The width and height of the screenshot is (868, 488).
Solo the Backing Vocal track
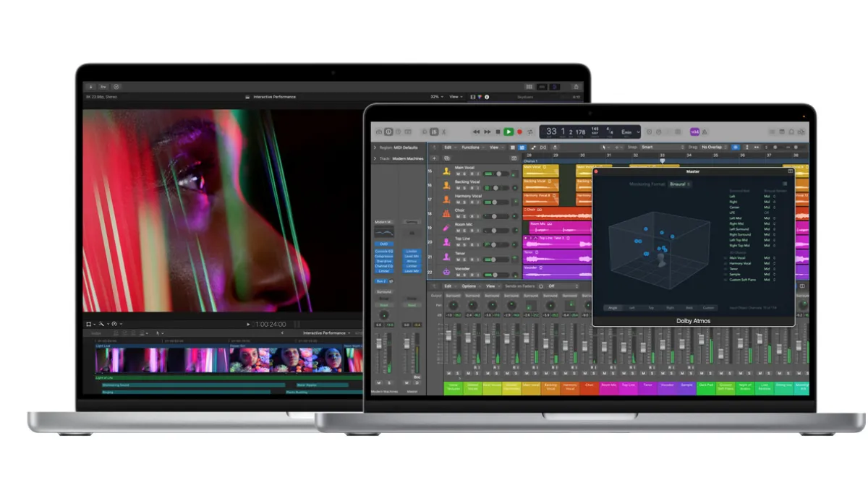(464, 188)
